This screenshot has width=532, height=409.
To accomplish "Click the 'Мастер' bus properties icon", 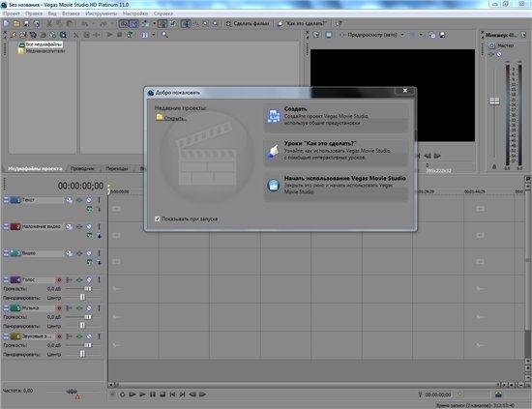I will pyautogui.click(x=491, y=45).
